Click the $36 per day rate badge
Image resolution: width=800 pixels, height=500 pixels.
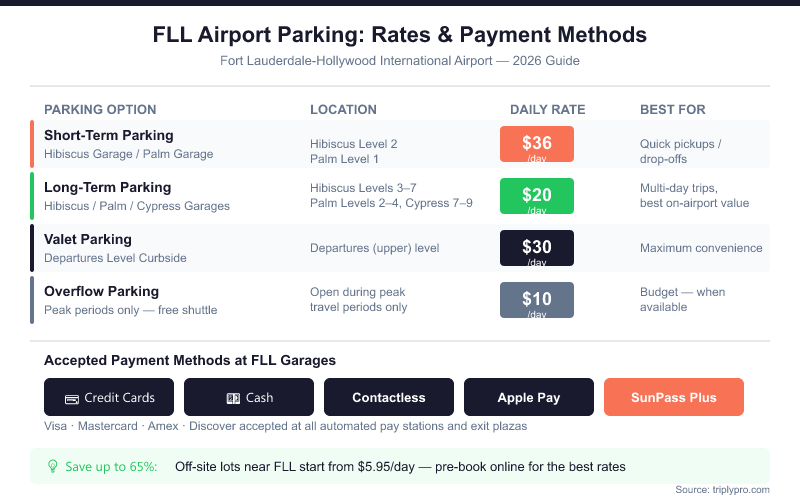[x=537, y=144]
